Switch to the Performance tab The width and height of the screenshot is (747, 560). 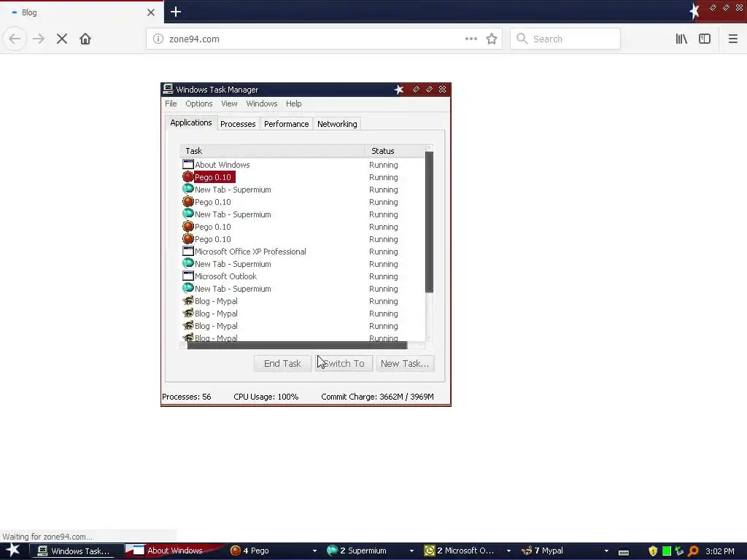tap(286, 124)
